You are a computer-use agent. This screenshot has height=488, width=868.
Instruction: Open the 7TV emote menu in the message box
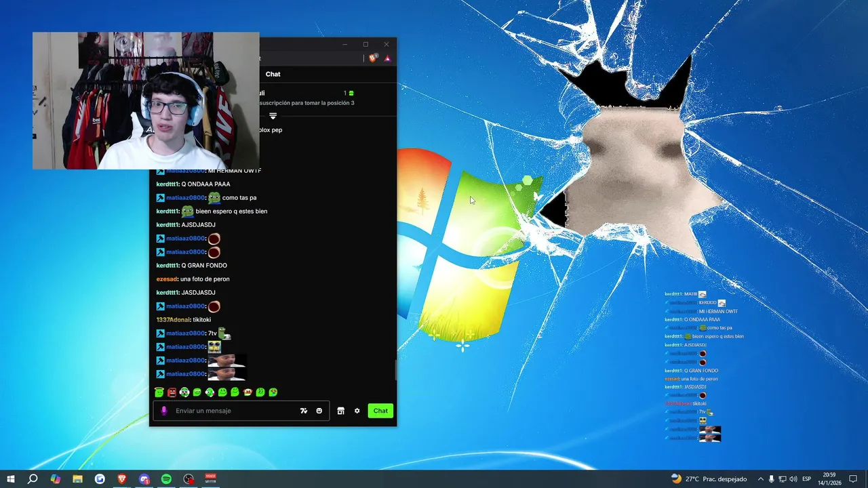pyautogui.click(x=304, y=411)
